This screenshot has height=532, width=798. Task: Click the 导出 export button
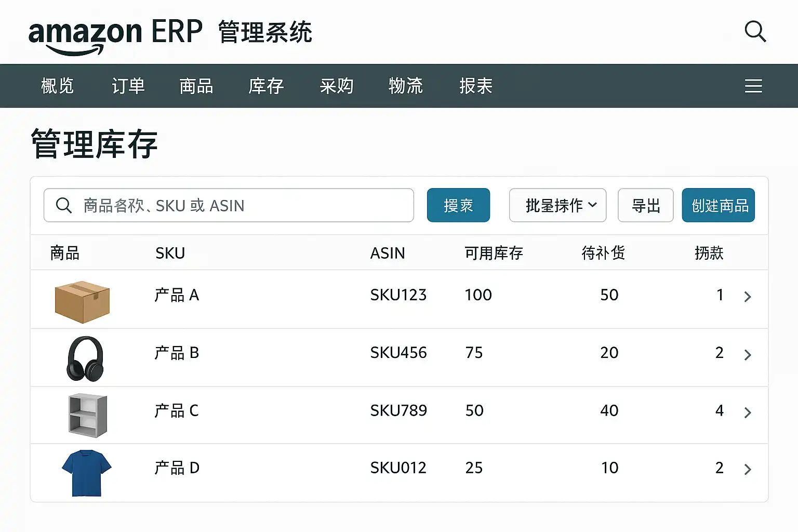pyautogui.click(x=646, y=205)
